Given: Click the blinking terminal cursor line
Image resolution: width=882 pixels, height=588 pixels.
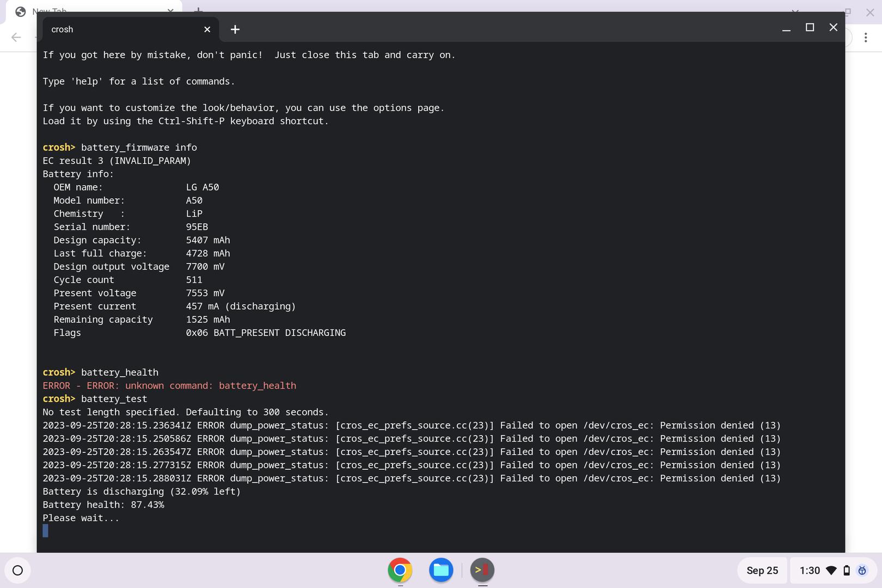Looking at the screenshot, I should [x=46, y=531].
